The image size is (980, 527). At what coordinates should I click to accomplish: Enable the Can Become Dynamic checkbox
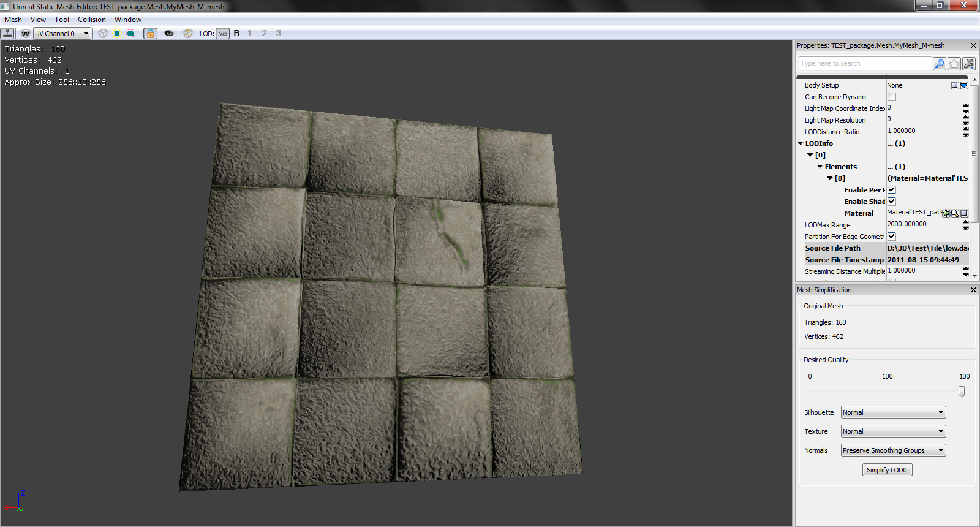[892, 97]
